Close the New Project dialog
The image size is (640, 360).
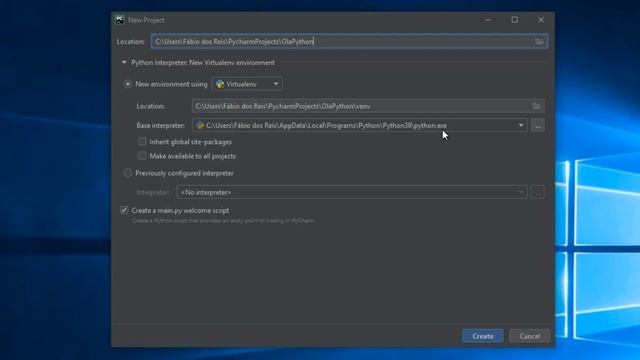point(541,20)
